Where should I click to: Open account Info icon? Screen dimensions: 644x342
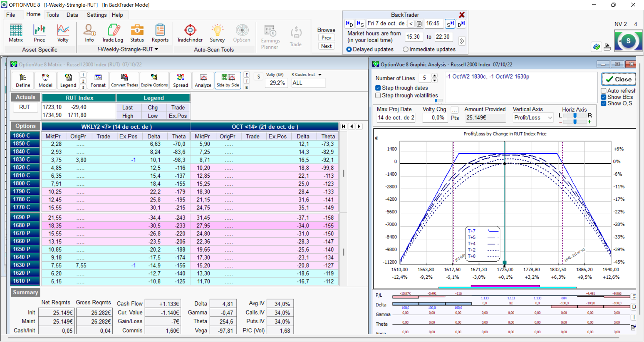tap(89, 33)
